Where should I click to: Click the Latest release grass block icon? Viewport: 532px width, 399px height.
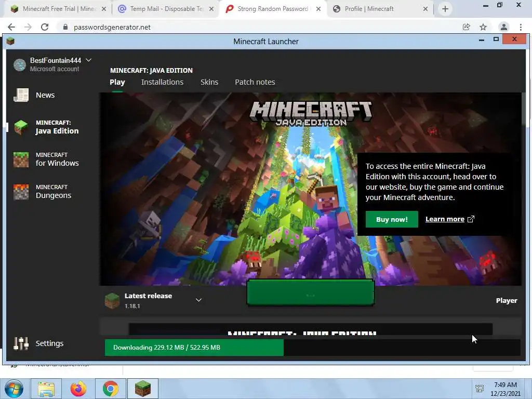pyautogui.click(x=112, y=301)
